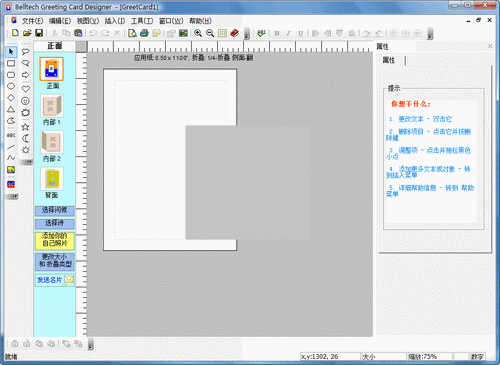This screenshot has height=365, width=500.
Task: Click the second blue 选择 button above the yellow one
Action: tap(55, 223)
